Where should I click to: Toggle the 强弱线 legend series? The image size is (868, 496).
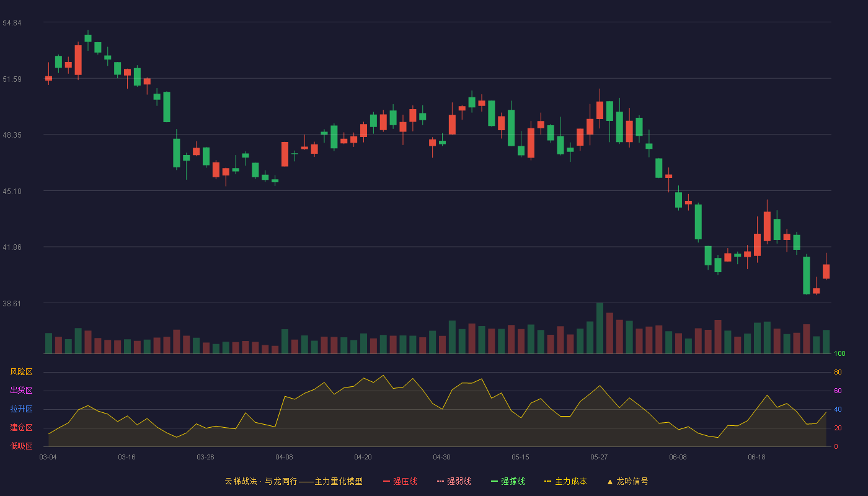pyautogui.click(x=454, y=481)
